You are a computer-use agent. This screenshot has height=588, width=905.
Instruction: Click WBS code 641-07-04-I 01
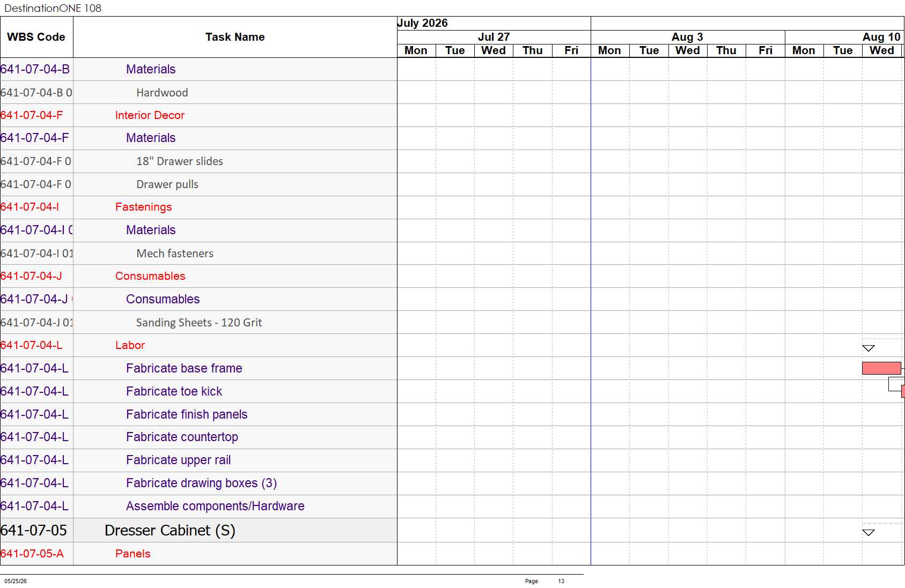point(36,254)
